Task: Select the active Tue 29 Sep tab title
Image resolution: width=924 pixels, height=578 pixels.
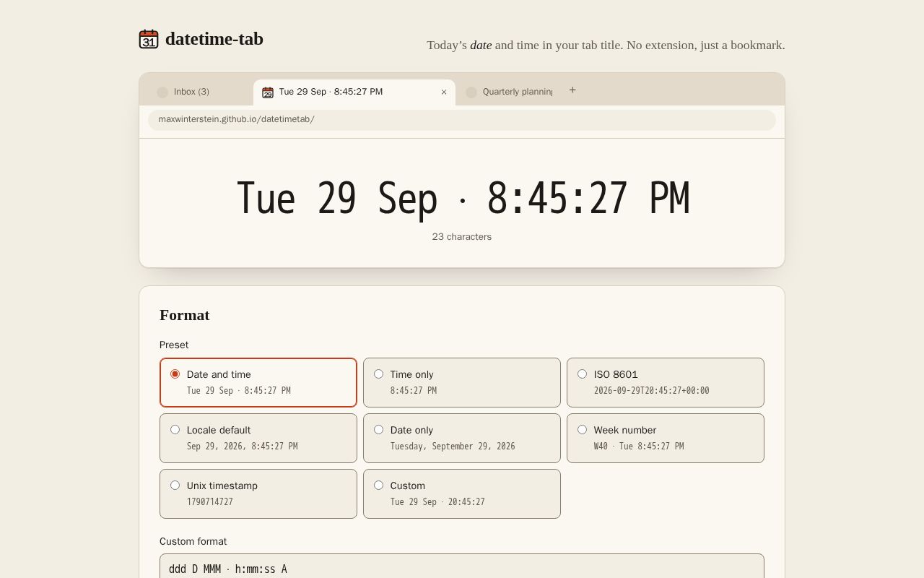Action: point(331,92)
